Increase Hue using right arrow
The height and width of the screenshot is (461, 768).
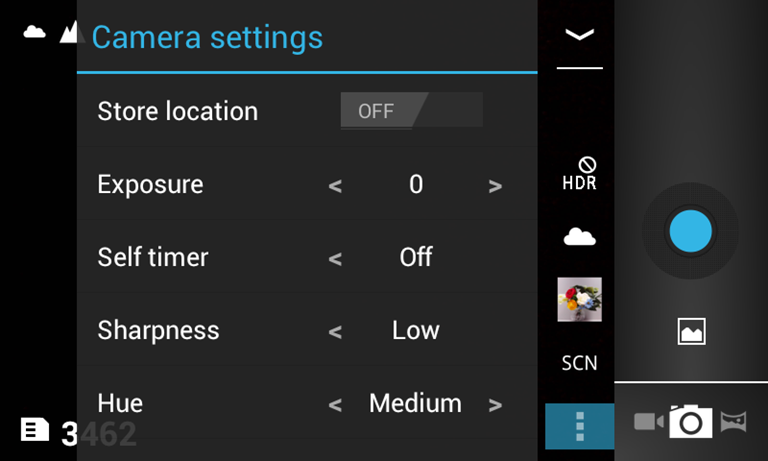tap(495, 405)
